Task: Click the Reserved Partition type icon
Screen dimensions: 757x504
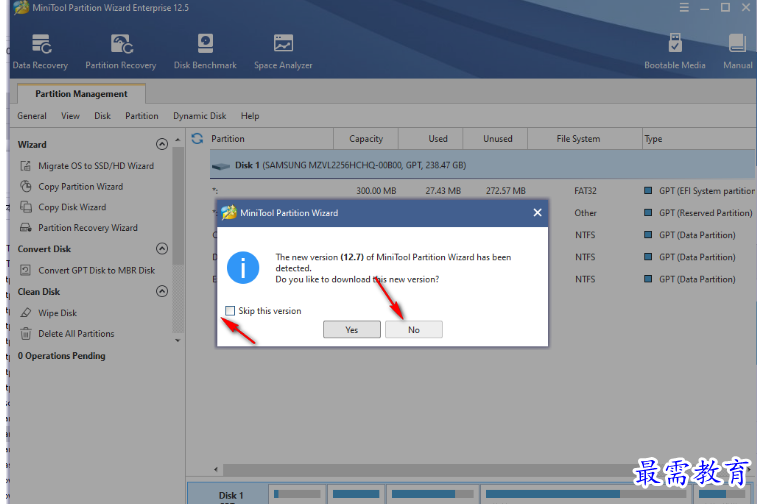Action: 648,213
